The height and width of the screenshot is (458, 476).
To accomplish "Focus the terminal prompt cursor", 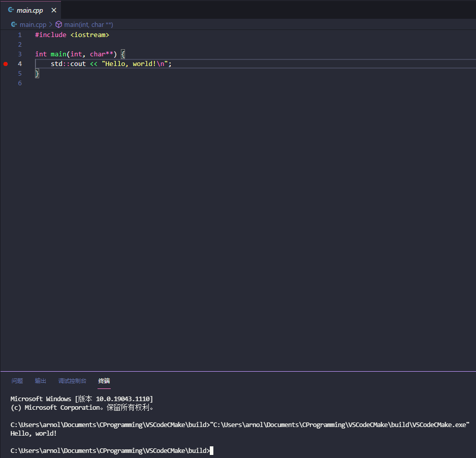I will pos(211,451).
